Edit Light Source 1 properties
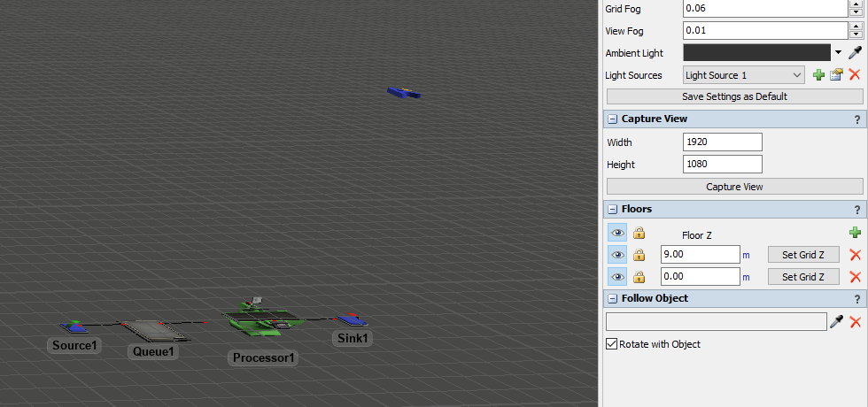Screen dimensions: 868x407 tap(836, 75)
